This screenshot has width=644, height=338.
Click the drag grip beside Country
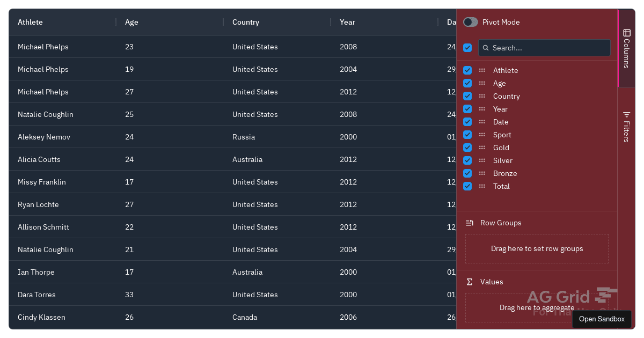pyautogui.click(x=482, y=96)
